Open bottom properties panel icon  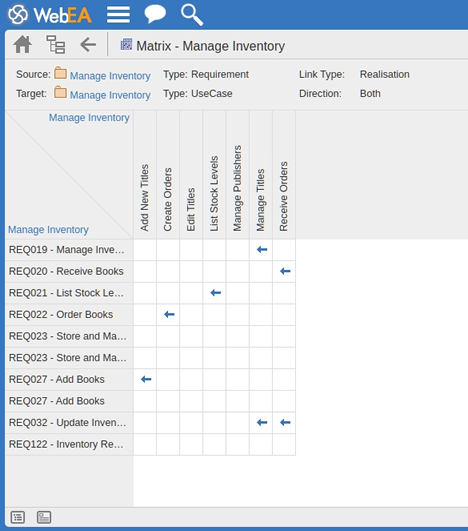pyautogui.click(x=44, y=517)
